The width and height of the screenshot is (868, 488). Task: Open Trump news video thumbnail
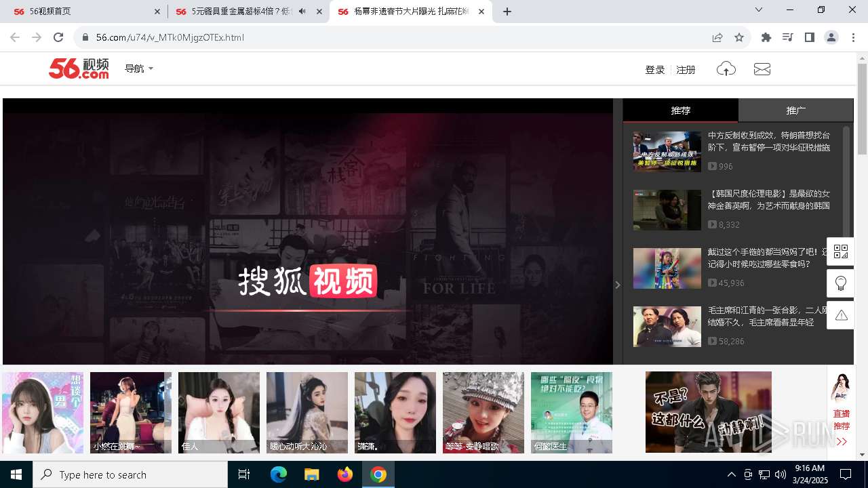667,151
